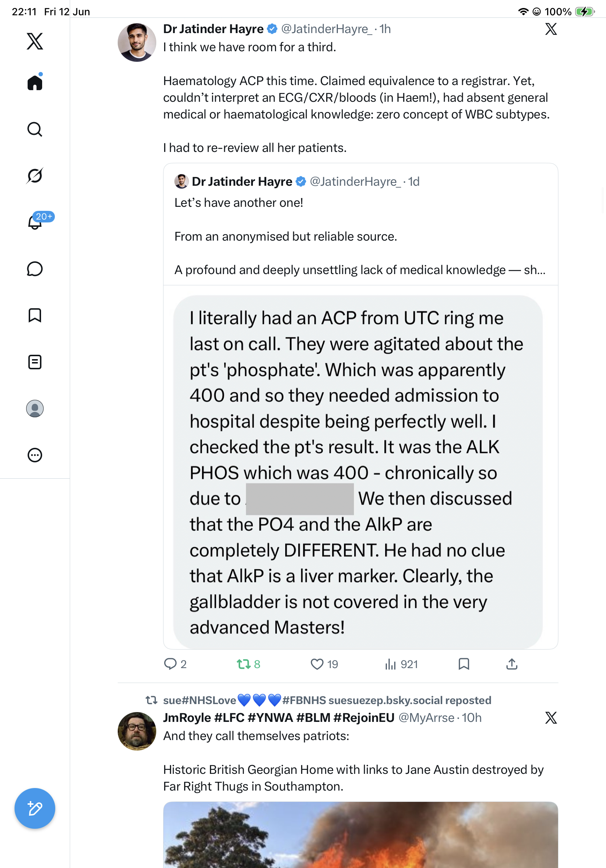This screenshot has width=606, height=868.
Task: Toggle repost showing 8 reposts
Action: pyautogui.click(x=249, y=664)
